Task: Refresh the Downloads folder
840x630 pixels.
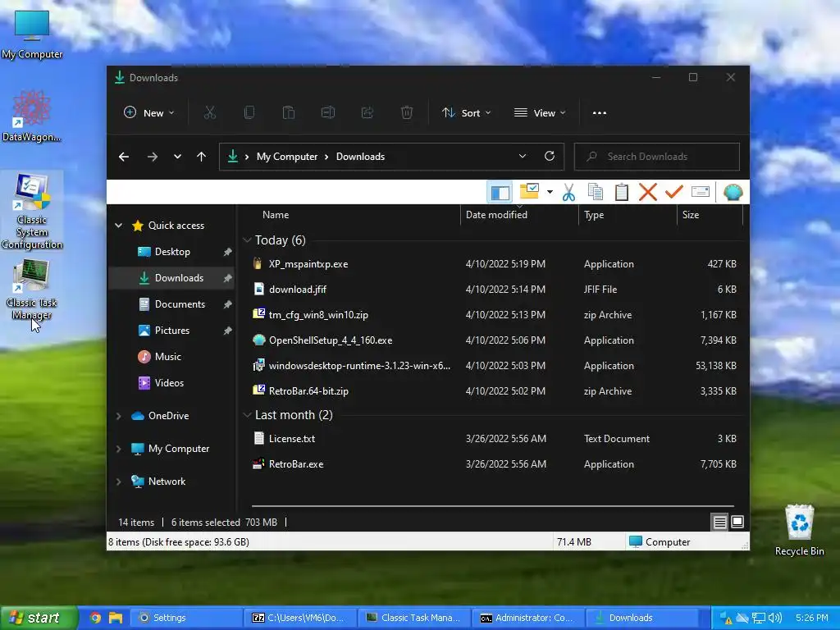Action: 549,156
